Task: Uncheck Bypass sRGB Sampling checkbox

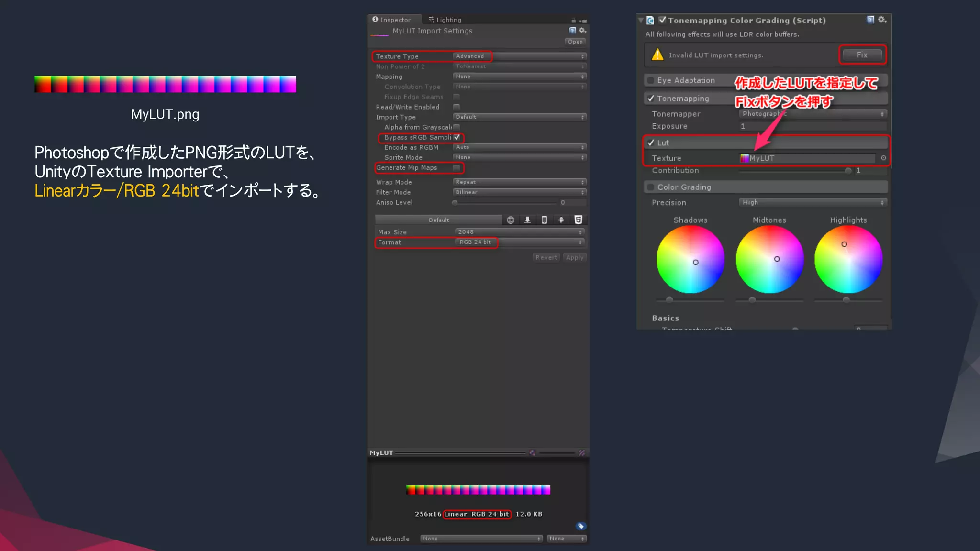Action: 457,137
